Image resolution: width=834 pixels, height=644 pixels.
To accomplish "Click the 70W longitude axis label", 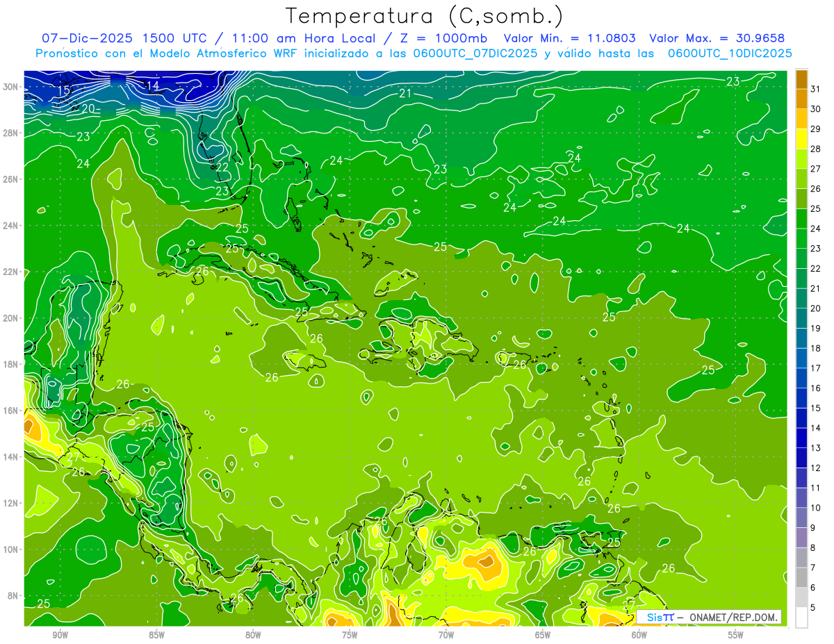I will (446, 635).
